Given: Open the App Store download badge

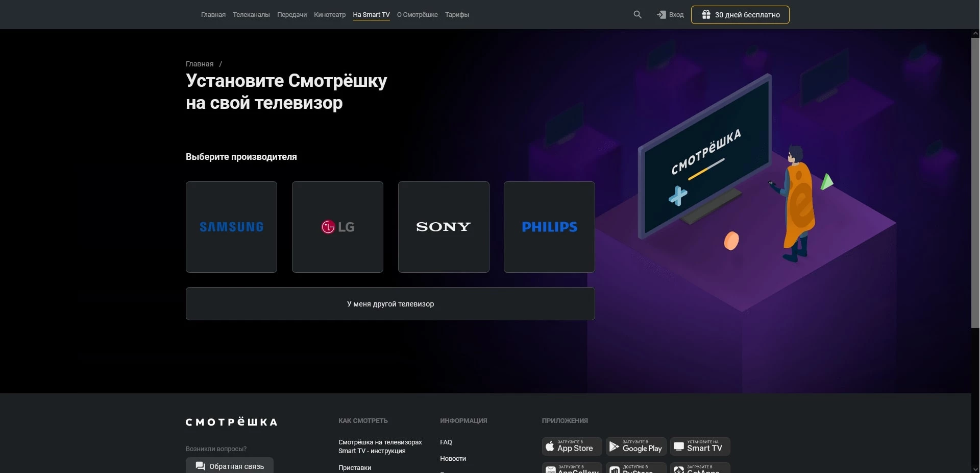Looking at the screenshot, I should [572, 446].
